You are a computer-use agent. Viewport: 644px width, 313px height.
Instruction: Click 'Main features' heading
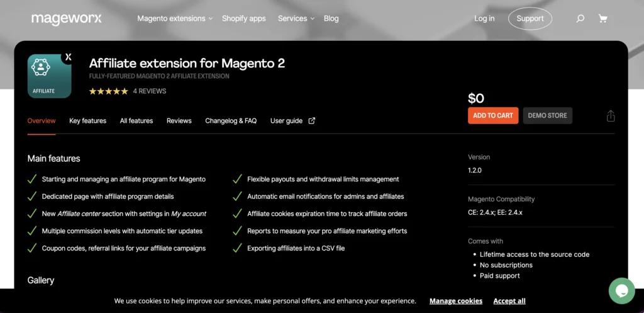tap(54, 158)
